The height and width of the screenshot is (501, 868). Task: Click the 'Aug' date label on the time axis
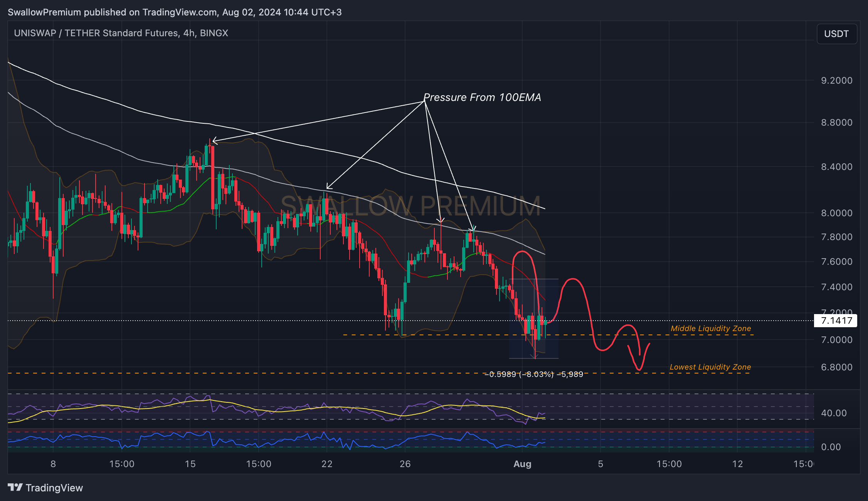[522, 464]
